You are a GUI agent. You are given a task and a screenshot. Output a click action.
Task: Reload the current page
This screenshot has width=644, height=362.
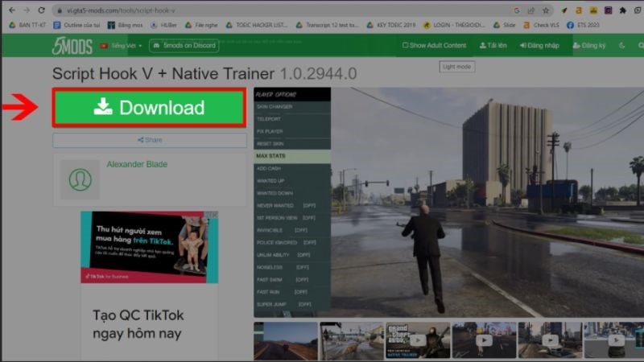(42, 10)
